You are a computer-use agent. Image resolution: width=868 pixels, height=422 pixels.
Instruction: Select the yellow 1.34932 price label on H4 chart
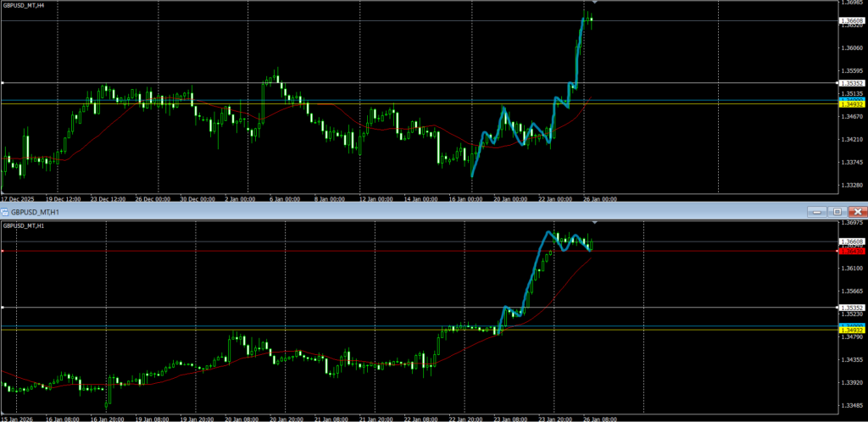click(x=852, y=104)
